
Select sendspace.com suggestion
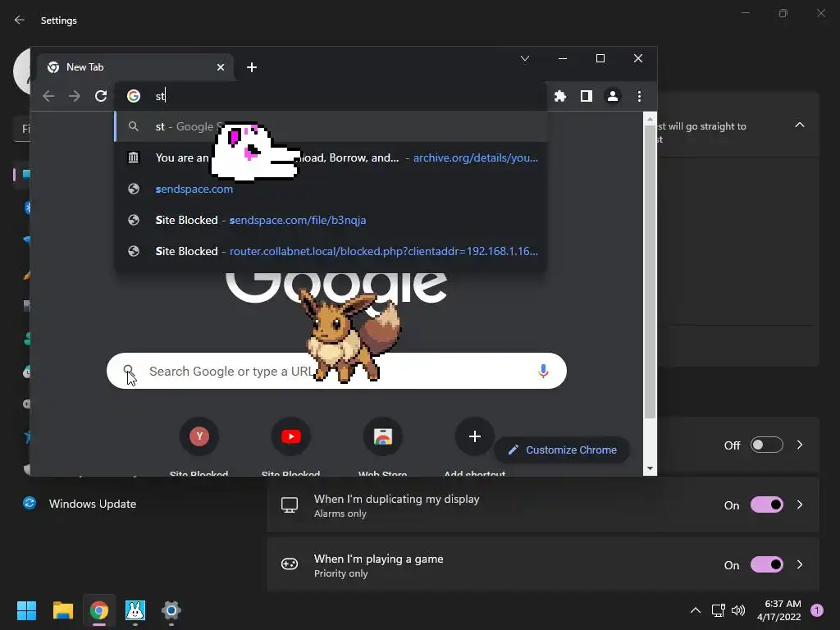click(x=331, y=189)
